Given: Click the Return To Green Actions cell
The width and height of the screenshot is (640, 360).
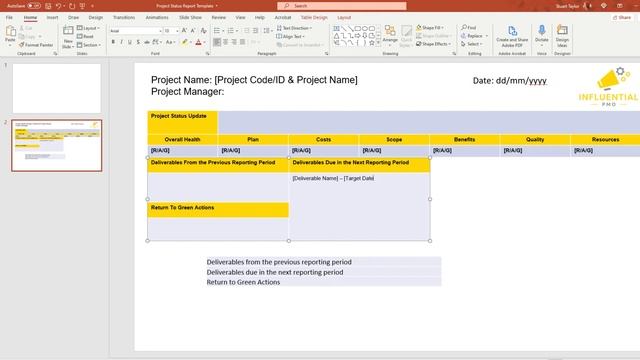Looking at the screenshot, I should click(x=218, y=210).
